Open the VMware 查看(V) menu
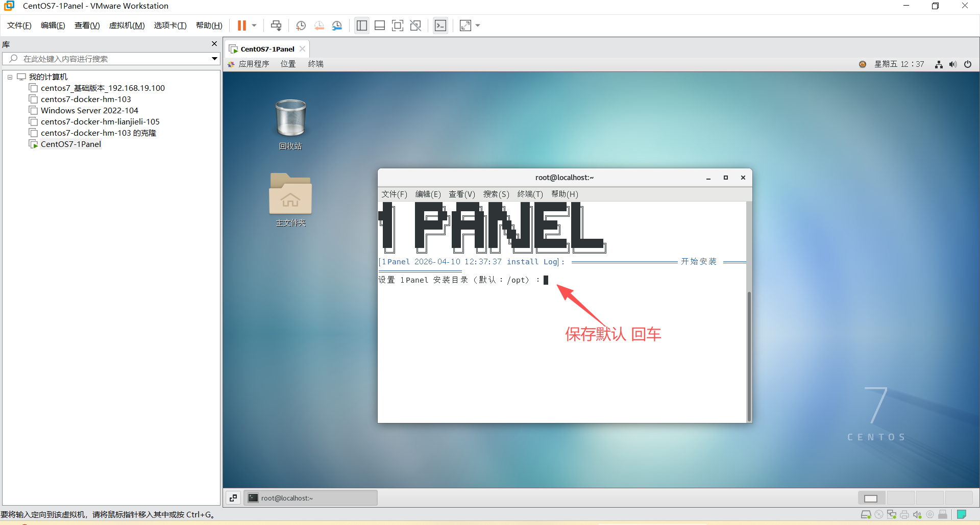 pos(87,26)
